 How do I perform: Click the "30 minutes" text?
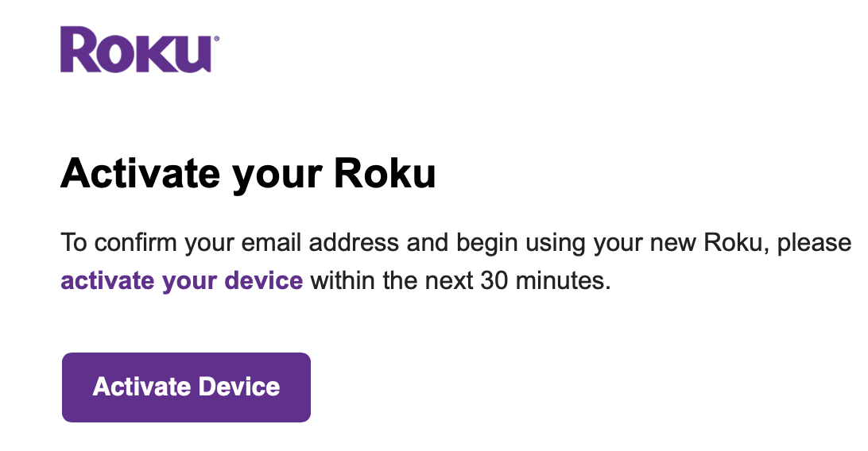[544, 281]
